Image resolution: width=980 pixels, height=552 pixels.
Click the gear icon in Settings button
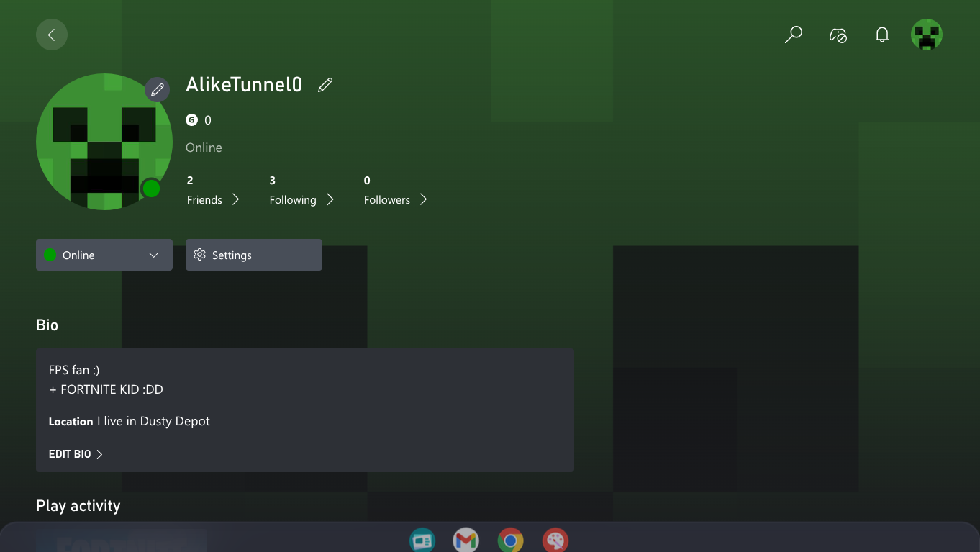point(200,255)
